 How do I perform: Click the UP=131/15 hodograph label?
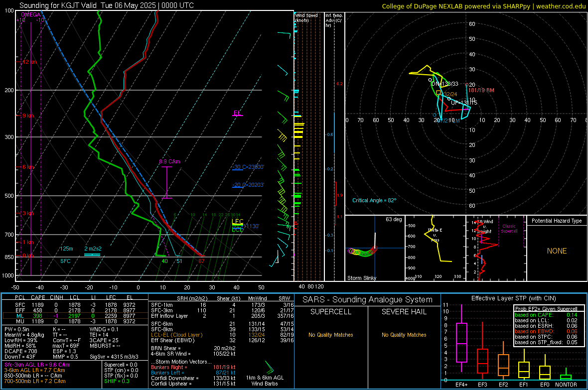click(464, 103)
